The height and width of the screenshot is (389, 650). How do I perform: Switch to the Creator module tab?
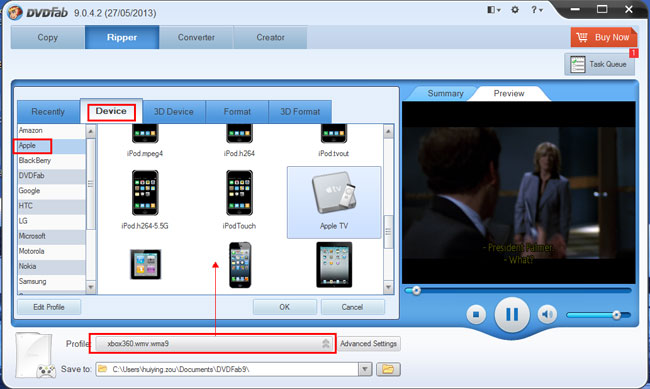coord(270,37)
